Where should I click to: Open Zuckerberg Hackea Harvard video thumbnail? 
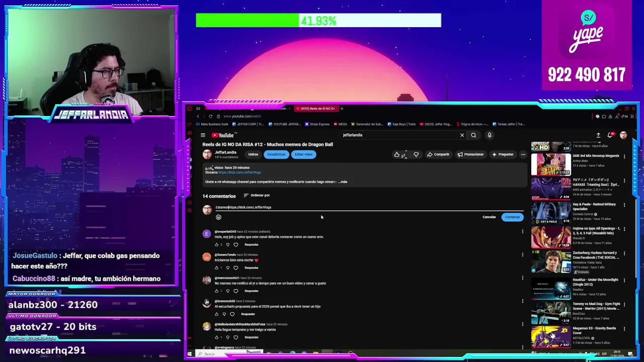pos(551,261)
